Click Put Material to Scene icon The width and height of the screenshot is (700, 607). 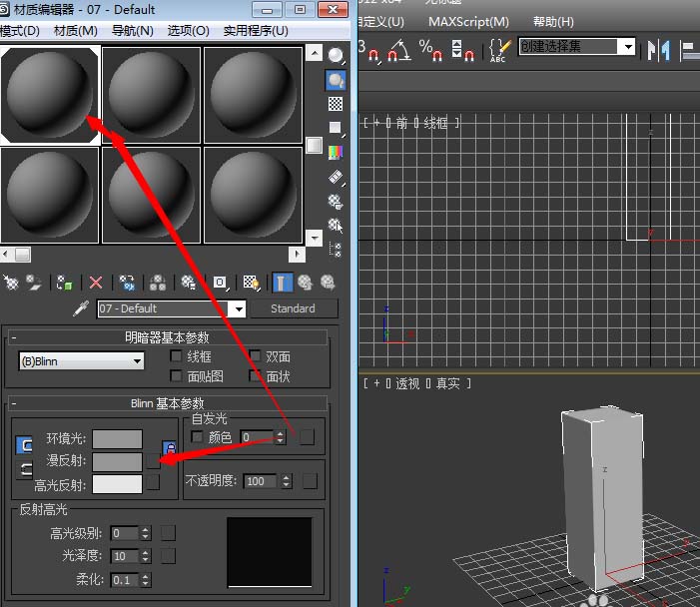coord(34,283)
